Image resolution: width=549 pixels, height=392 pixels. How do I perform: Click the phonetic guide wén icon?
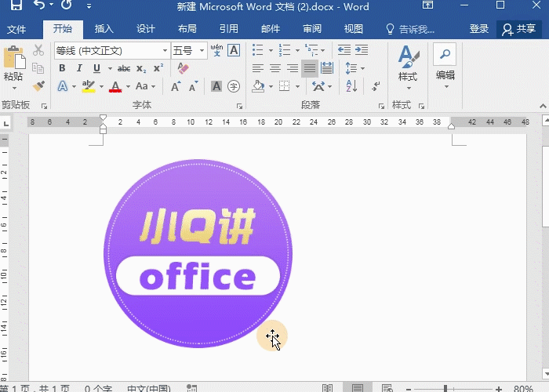(x=216, y=50)
